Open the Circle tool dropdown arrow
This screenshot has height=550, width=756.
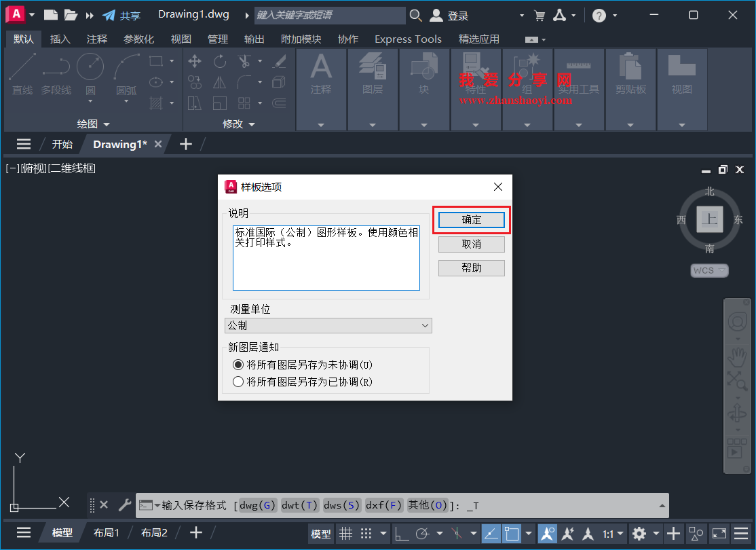point(90,101)
